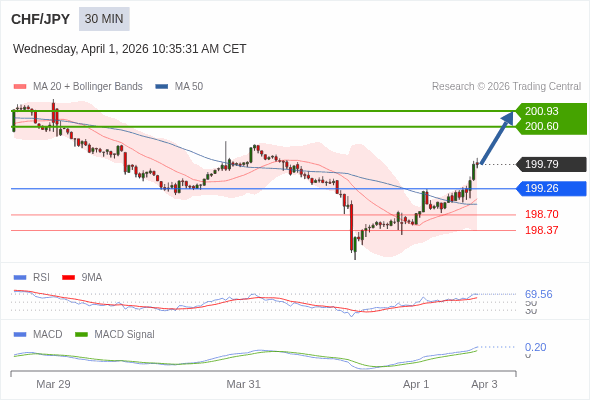Click the MACD blue legend swatch
Image resolution: width=590 pixels, height=400 pixels.
(x=20, y=335)
